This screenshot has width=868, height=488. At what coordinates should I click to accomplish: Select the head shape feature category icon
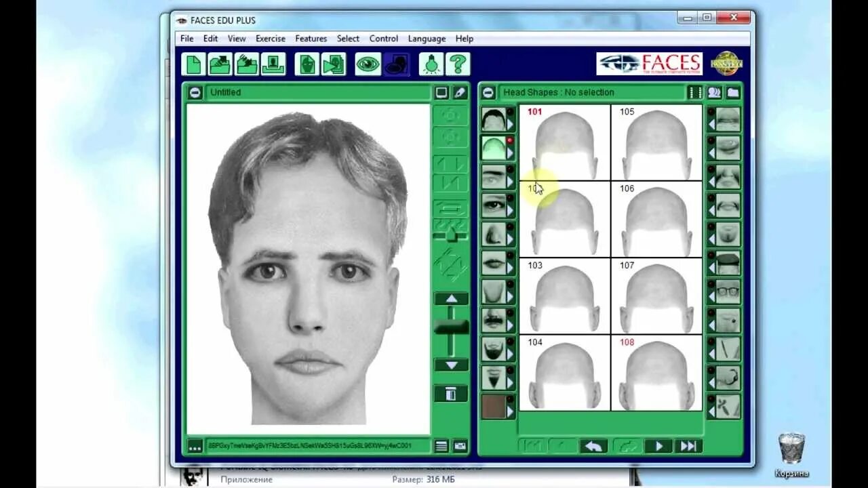494,148
